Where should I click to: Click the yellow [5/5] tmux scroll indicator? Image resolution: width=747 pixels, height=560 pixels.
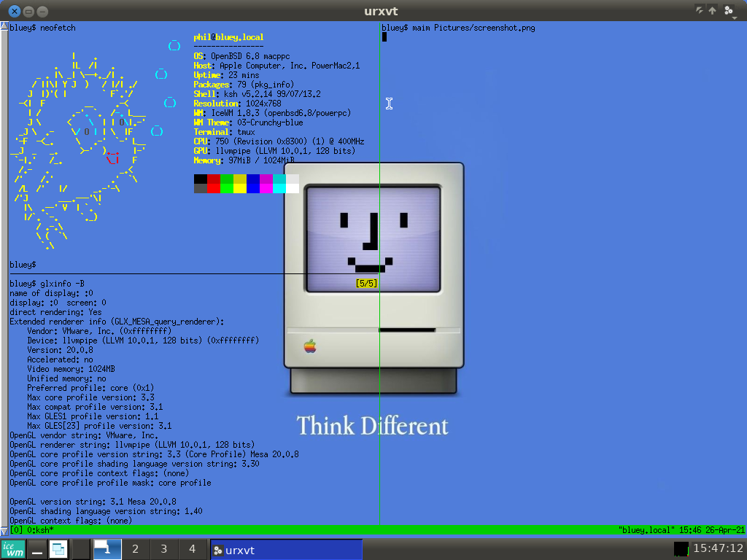(366, 284)
